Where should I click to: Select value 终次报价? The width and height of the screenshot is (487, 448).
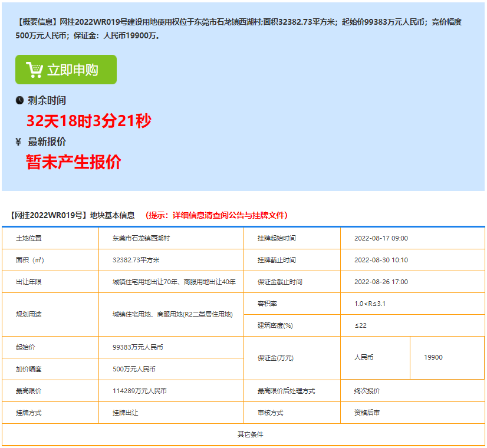[367, 391]
